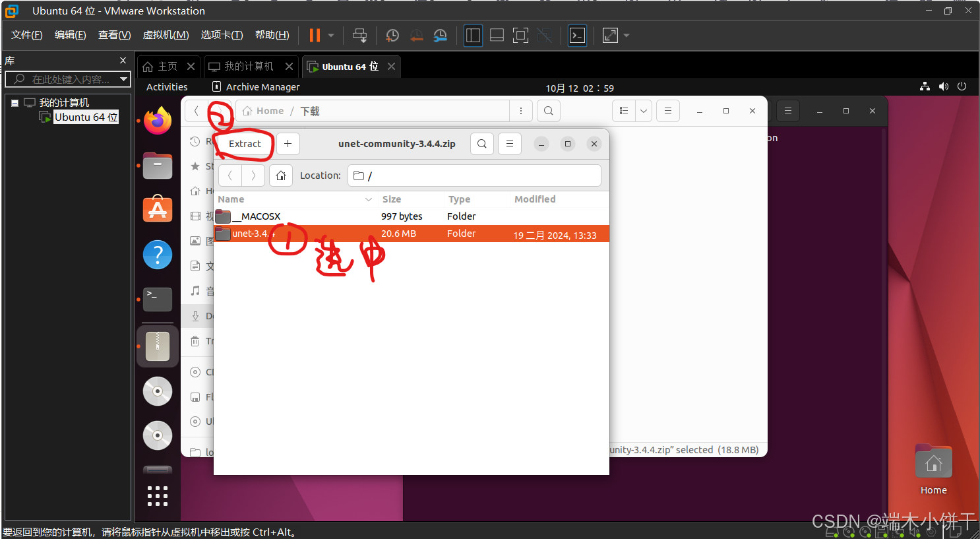
Task: Click 下载 in the Files path bar
Action: pos(310,111)
